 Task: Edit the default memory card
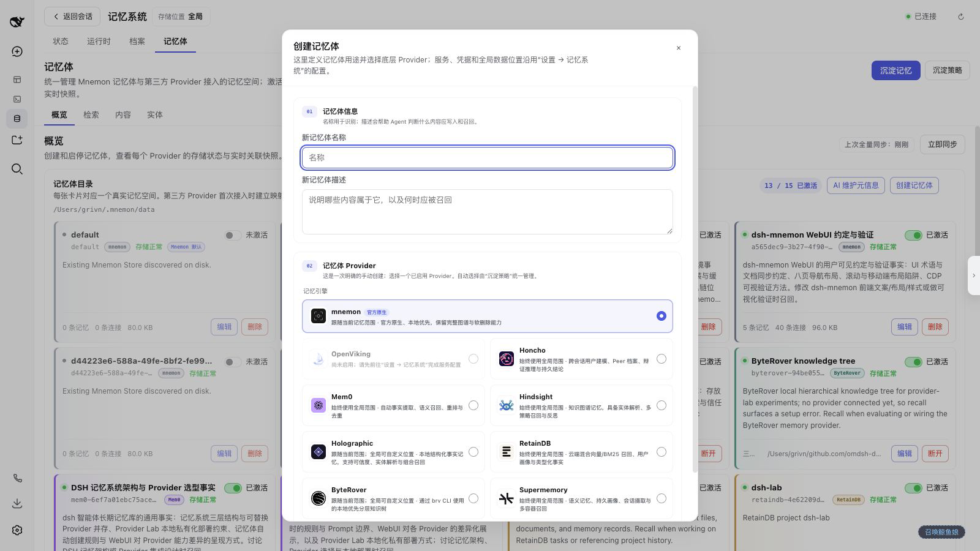[x=224, y=327]
